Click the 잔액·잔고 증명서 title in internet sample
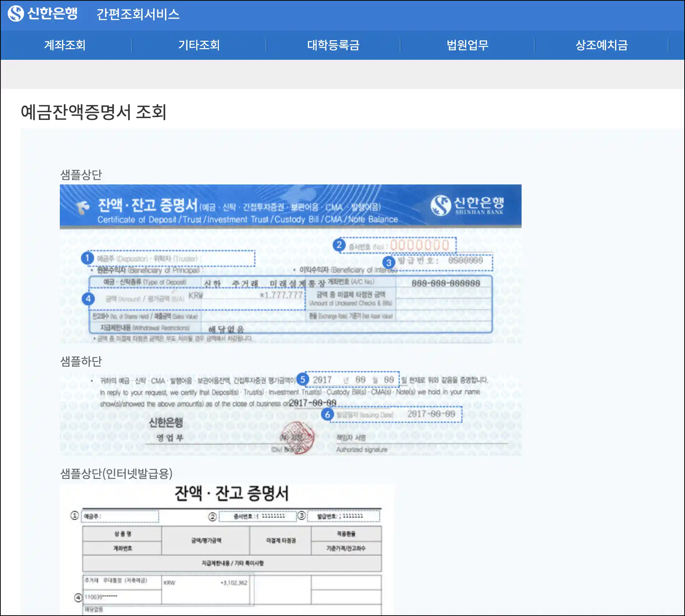685x616 pixels. (232, 493)
